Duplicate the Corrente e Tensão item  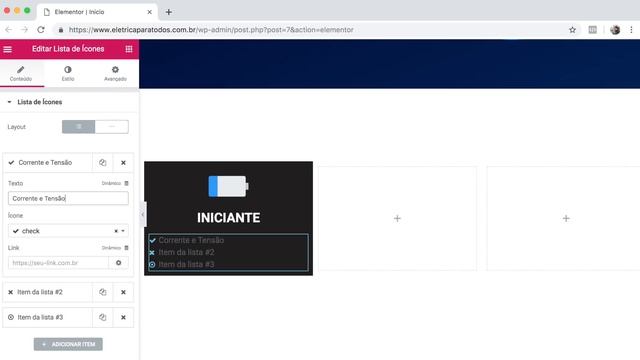(102, 162)
